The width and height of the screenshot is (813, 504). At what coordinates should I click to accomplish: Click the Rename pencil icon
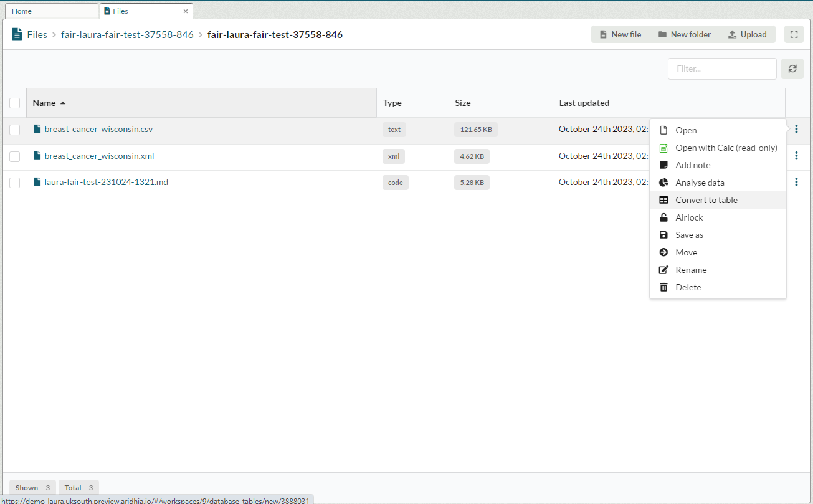(663, 270)
